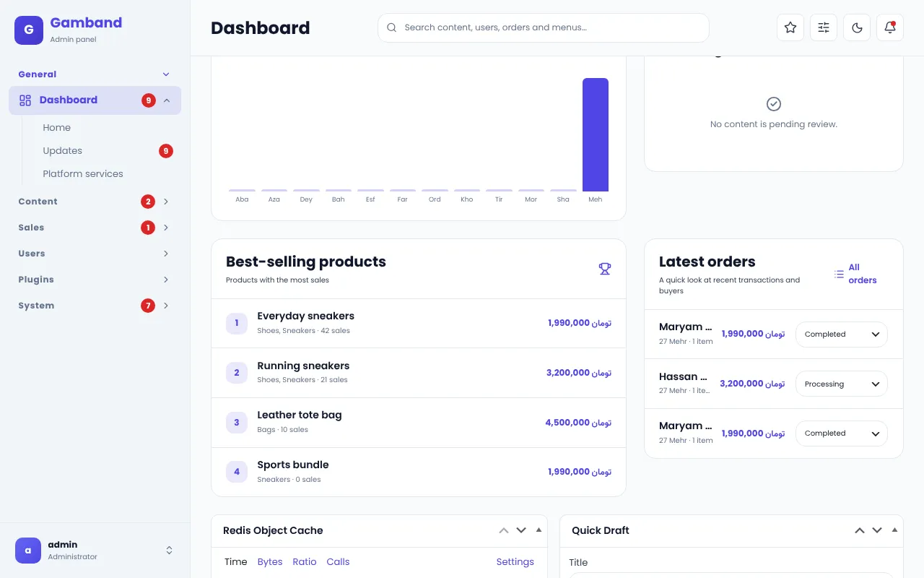Open Redis Settings link

[515, 562]
